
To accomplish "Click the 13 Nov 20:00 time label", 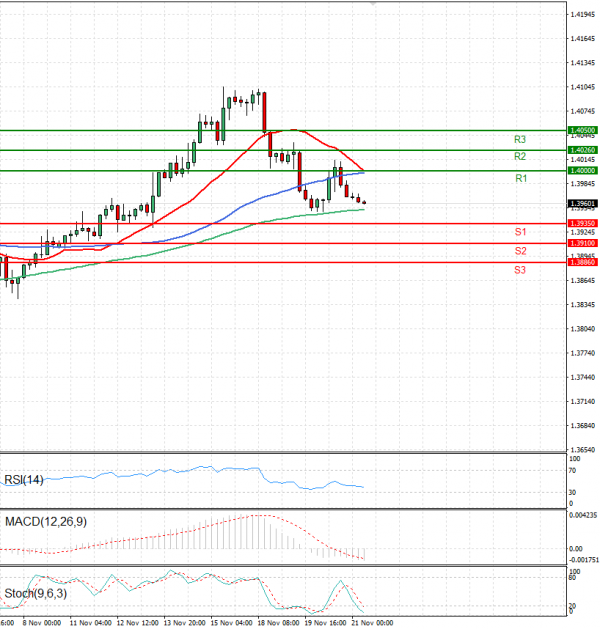I will pos(184,623).
